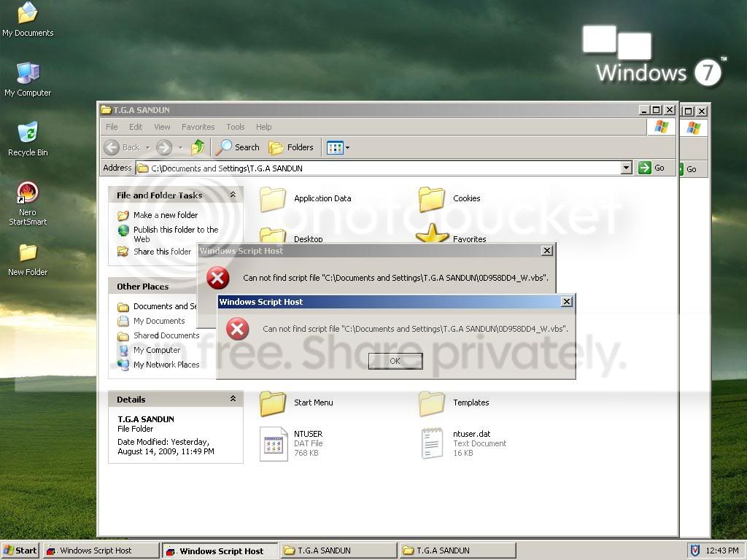Switch to first Windows Script Host taskbar button

pyautogui.click(x=101, y=551)
